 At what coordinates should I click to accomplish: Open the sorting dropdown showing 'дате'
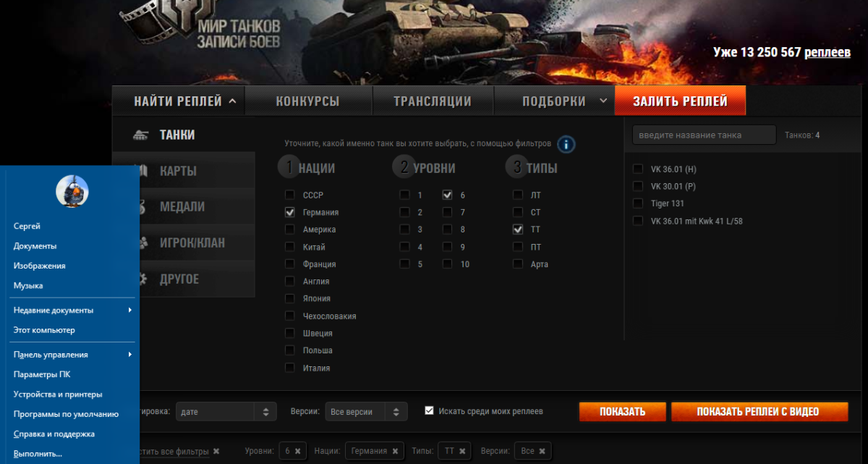(226, 411)
